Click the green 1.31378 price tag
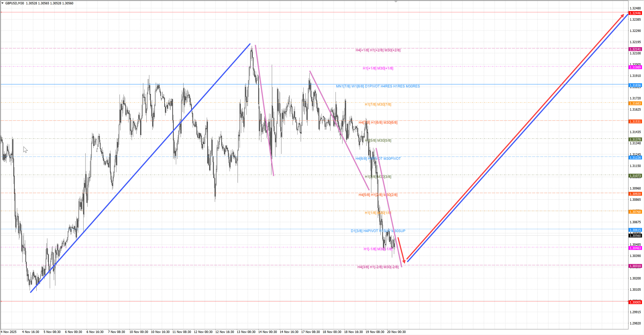644x335 pixels. click(x=635, y=139)
